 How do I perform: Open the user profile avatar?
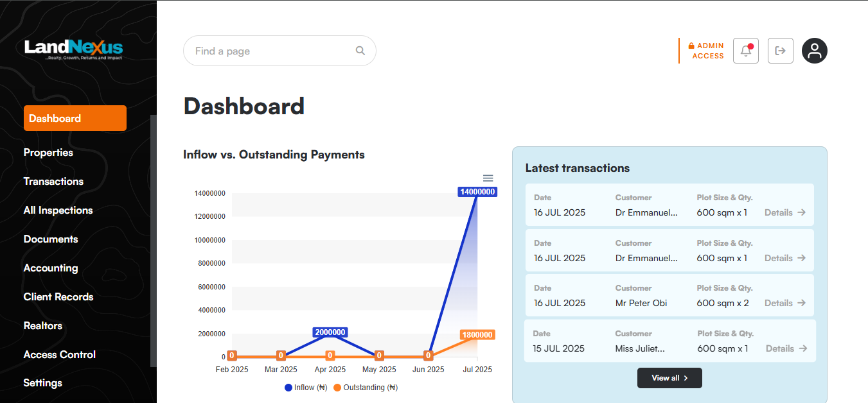pos(814,51)
